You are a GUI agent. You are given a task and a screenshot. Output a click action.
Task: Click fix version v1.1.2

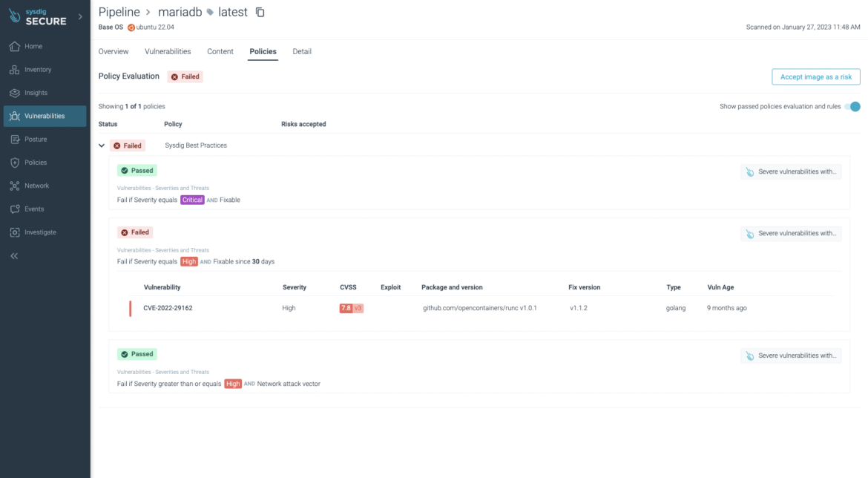[x=579, y=308]
